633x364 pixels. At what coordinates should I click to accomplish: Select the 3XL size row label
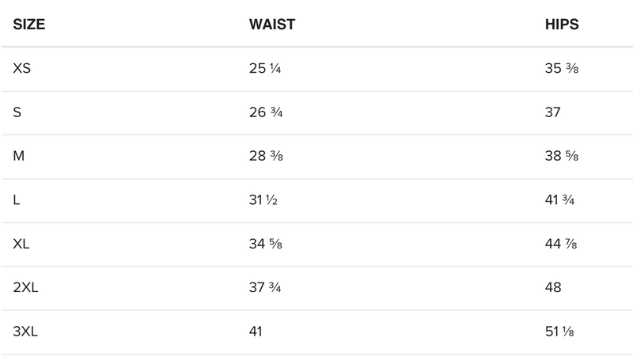(25, 332)
